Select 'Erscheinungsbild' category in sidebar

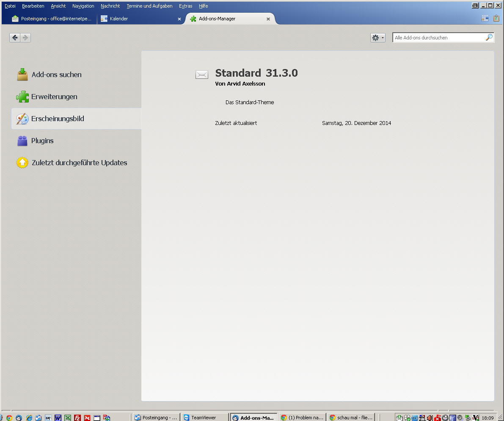click(x=77, y=119)
